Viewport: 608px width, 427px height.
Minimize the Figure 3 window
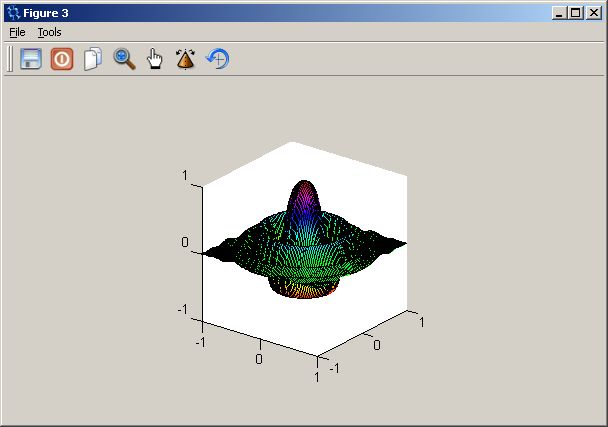click(559, 13)
